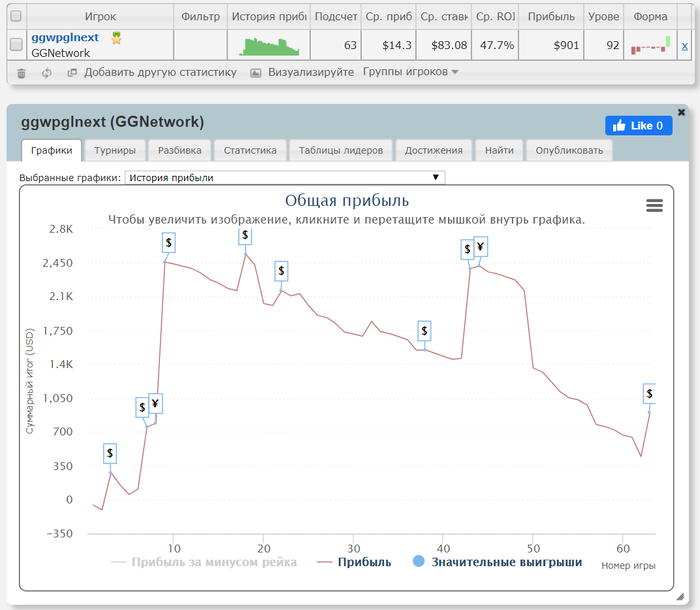The image size is (700, 610).
Task: Click the Визуализируйте link
Action: coord(311,72)
